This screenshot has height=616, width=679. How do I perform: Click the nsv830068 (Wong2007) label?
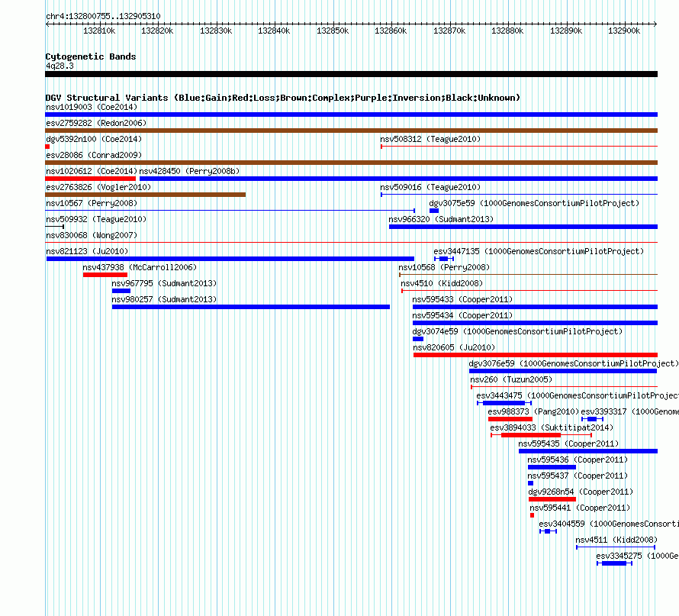point(92,235)
